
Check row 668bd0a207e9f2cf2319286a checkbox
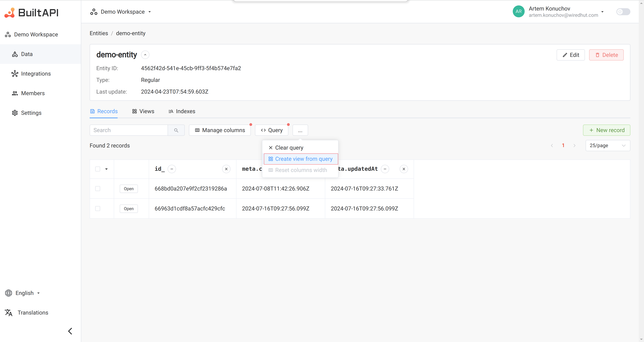pos(98,189)
